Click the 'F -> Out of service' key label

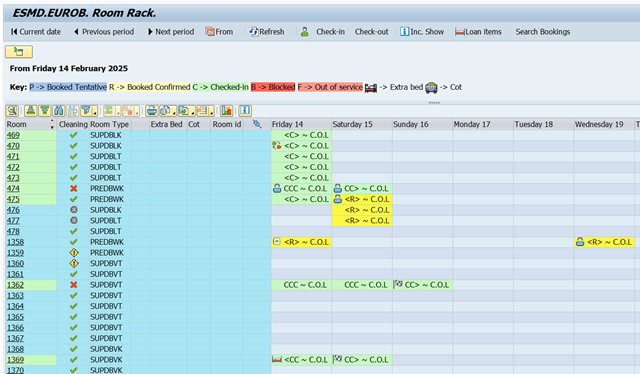point(330,87)
